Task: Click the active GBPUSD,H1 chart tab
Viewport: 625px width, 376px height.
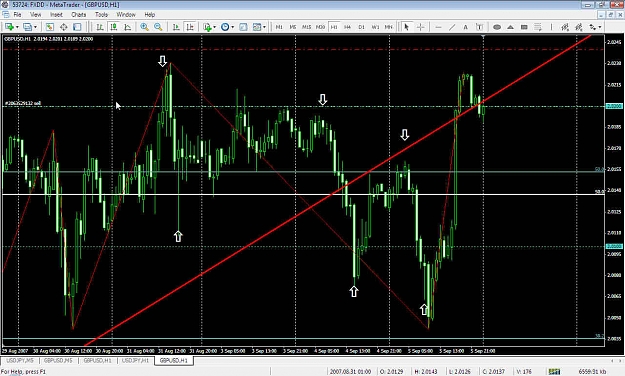Action: tap(174, 360)
